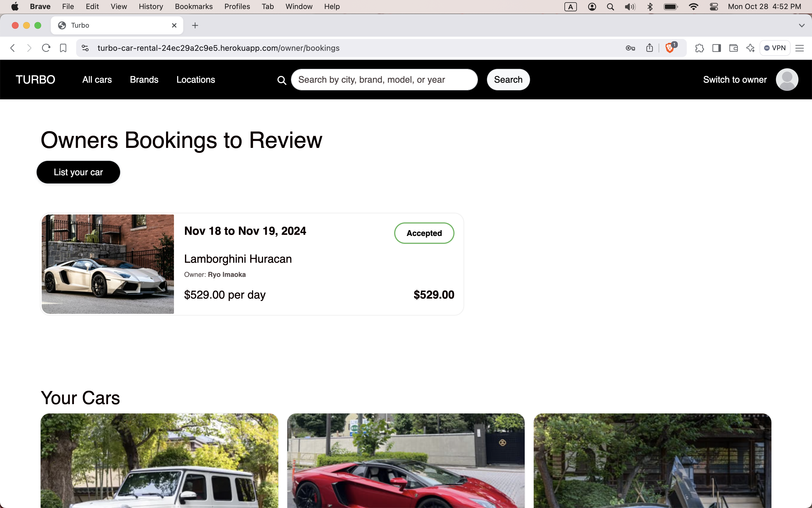Click the Accepted status badge
812x508 pixels.
tap(424, 233)
